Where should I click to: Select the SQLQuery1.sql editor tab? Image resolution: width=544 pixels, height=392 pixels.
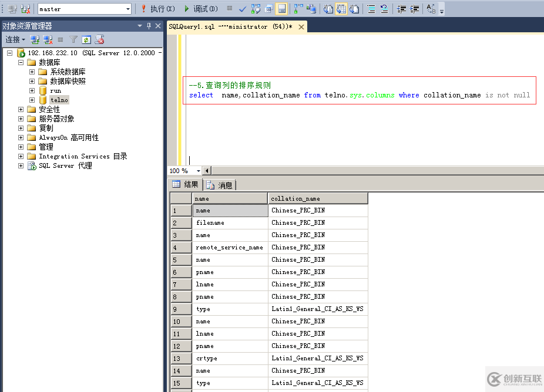(231, 26)
